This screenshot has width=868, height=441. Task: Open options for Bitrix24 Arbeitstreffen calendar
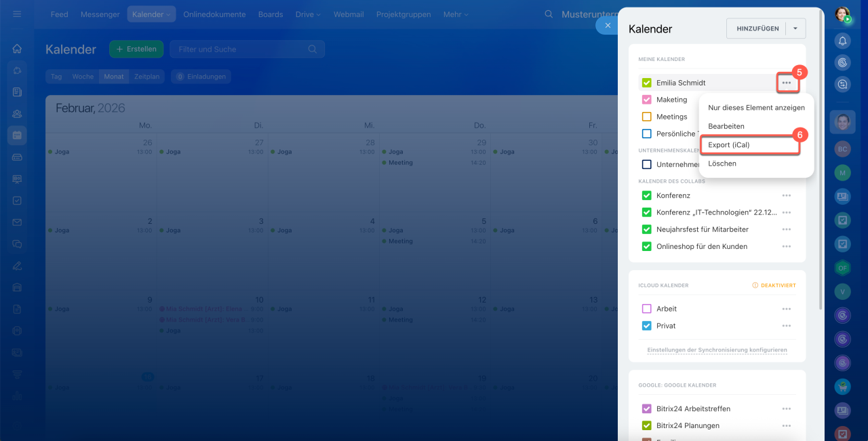coord(786,409)
